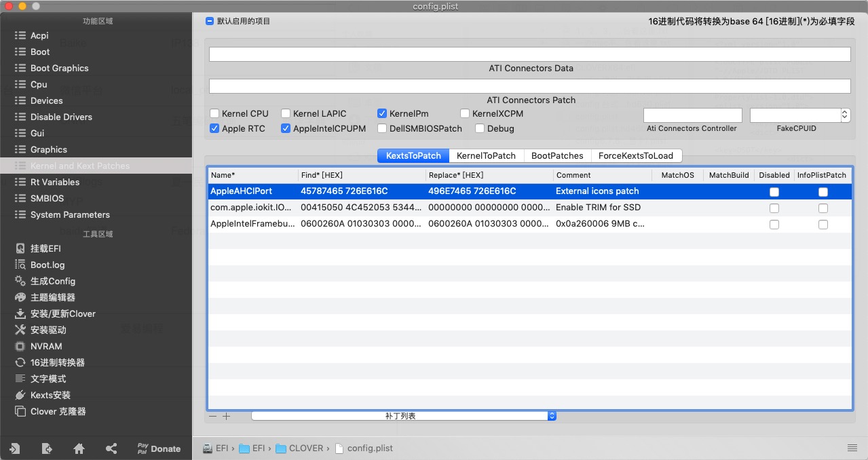Click CLOVER folder in path bar
Screen dimensions: 868x460
click(299, 448)
